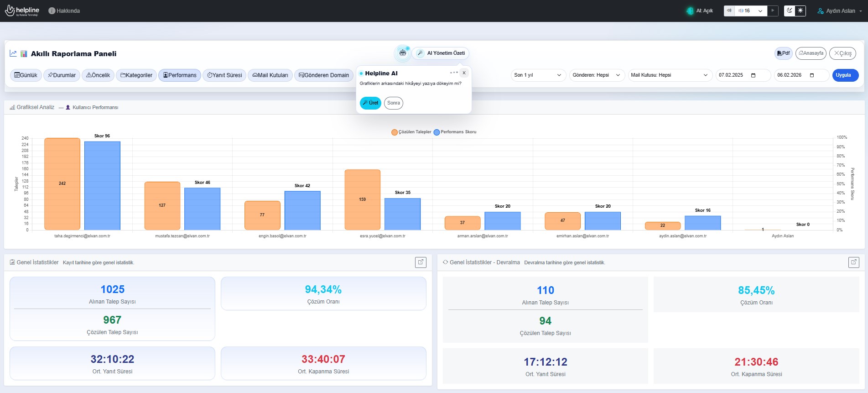Toggle the AI: Açık status indicator
Screen dimensions: 868x393
700,11
